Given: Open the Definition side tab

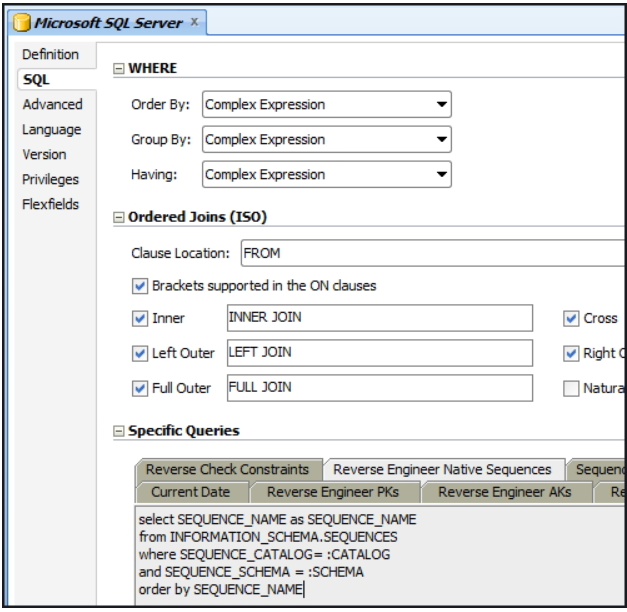Looking at the screenshot, I should click(50, 54).
